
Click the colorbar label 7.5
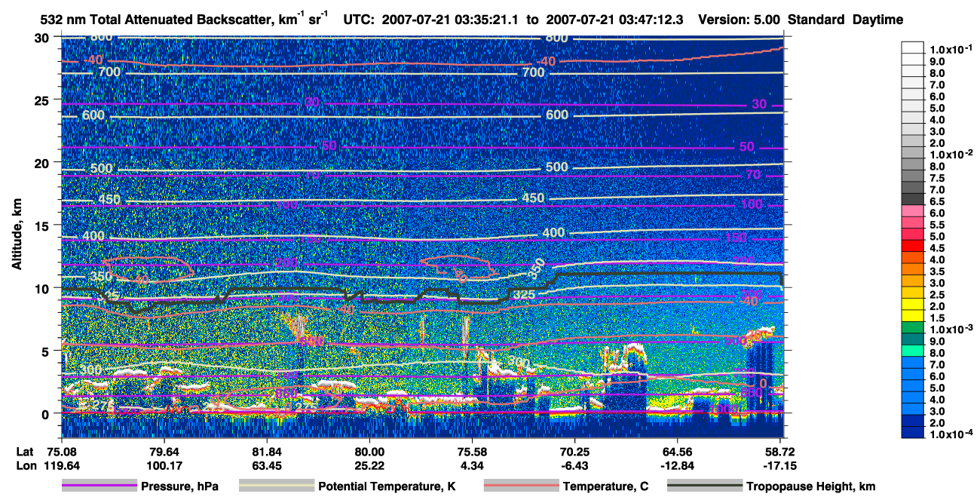938,178
